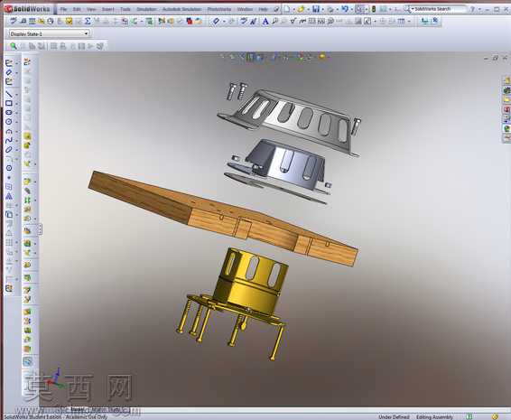Click the red icon in right task pane
511x420 pixels.
coord(506,109)
